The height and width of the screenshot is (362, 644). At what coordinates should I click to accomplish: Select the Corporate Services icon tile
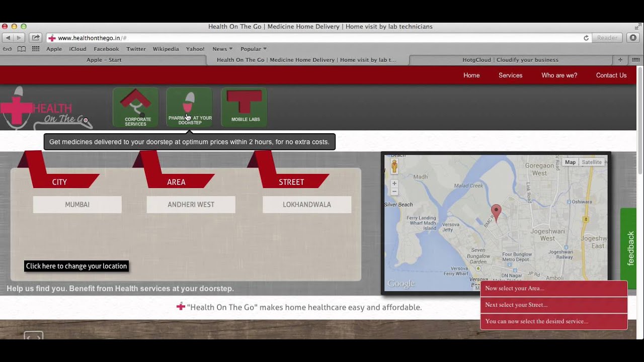(x=135, y=107)
